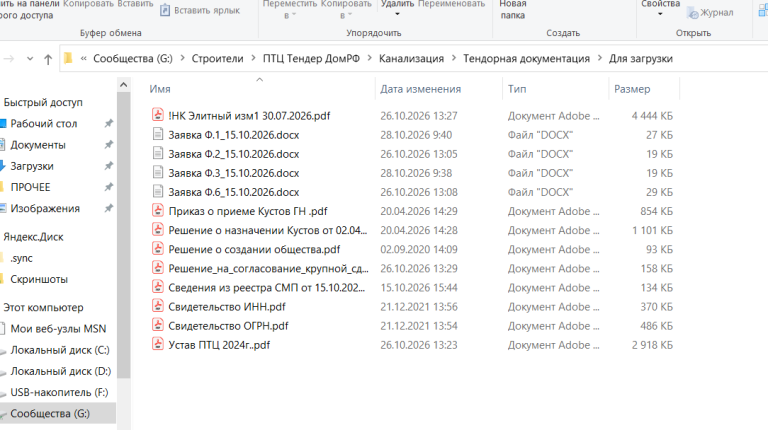Sort files by Размер column header
This screenshot has width=768, height=430.
632,89
